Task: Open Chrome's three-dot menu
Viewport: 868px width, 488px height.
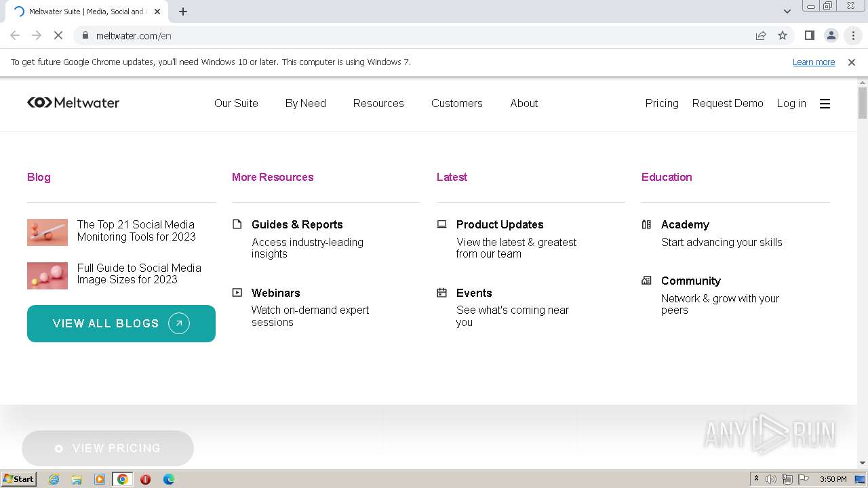Action: 853,35
